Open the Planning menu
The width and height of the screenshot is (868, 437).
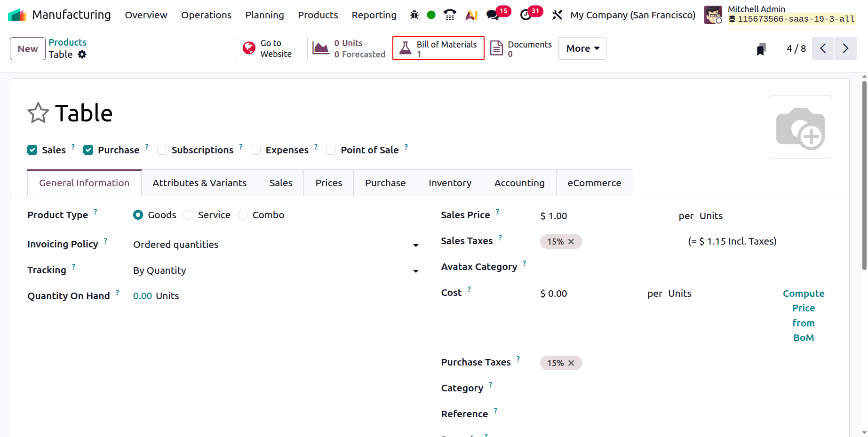click(x=264, y=15)
